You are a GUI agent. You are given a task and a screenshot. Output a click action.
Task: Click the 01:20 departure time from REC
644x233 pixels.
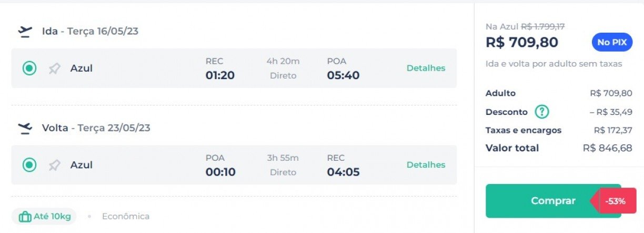[220, 75]
